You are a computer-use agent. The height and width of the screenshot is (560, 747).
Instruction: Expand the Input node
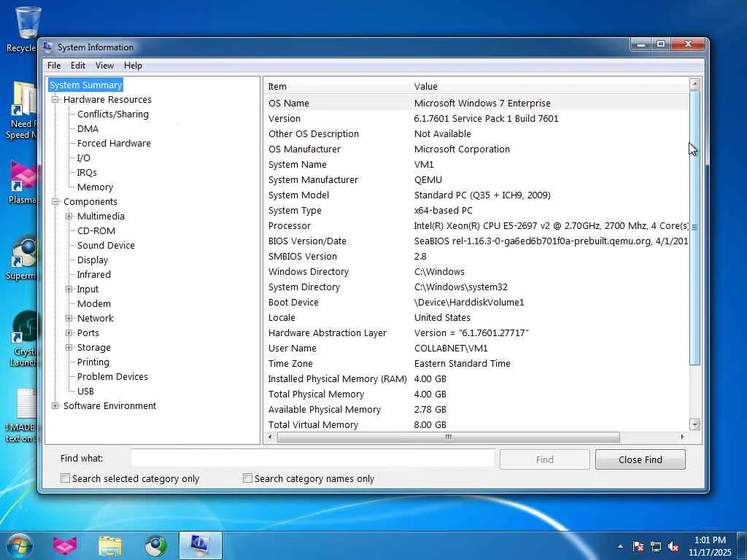pyautogui.click(x=69, y=289)
